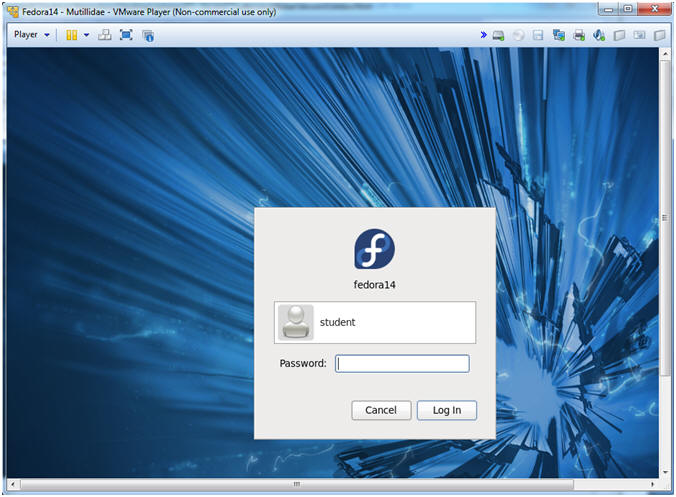Open the printer device icon
676x497 pixels.
[x=579, y=35]
